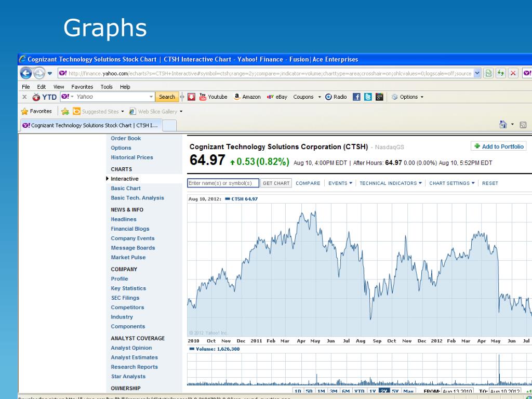532x399 pixels.
Task: Click the browser Forward arrow button
Action: (39, 73)
